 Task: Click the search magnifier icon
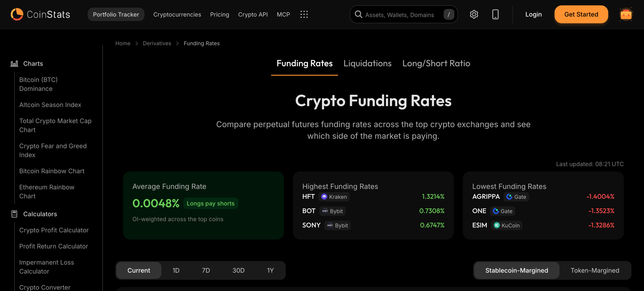coord(358,14)
